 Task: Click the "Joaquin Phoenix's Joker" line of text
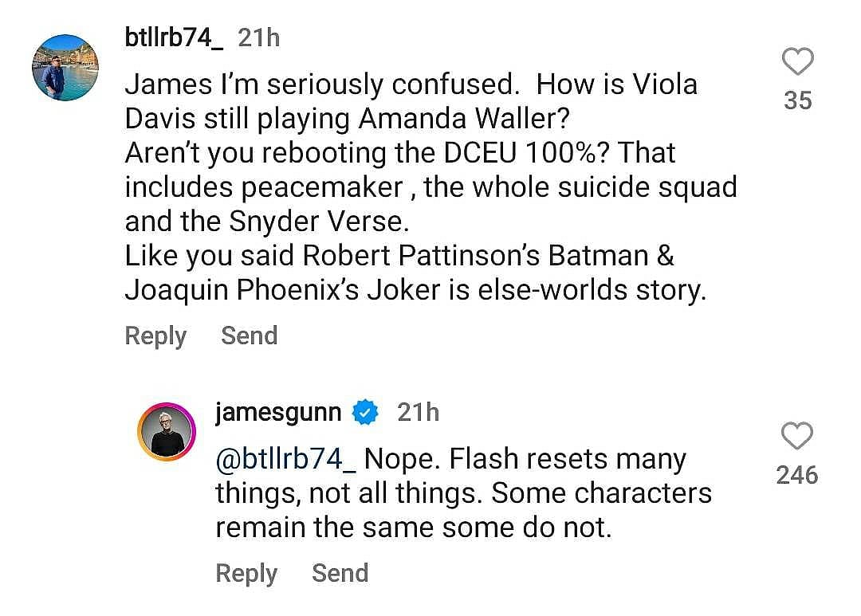point(415,290)
